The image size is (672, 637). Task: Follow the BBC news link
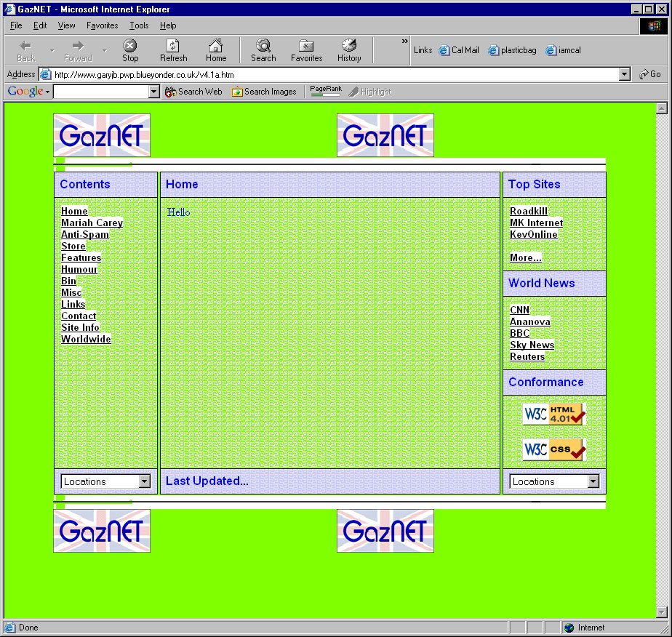[x=519, y=333]
